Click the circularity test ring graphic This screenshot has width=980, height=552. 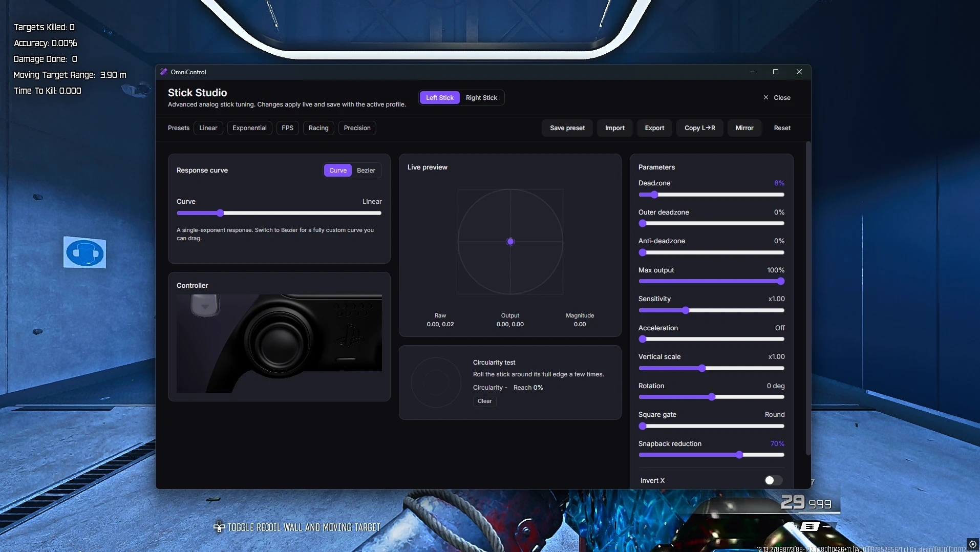click(x=436, y=383)
